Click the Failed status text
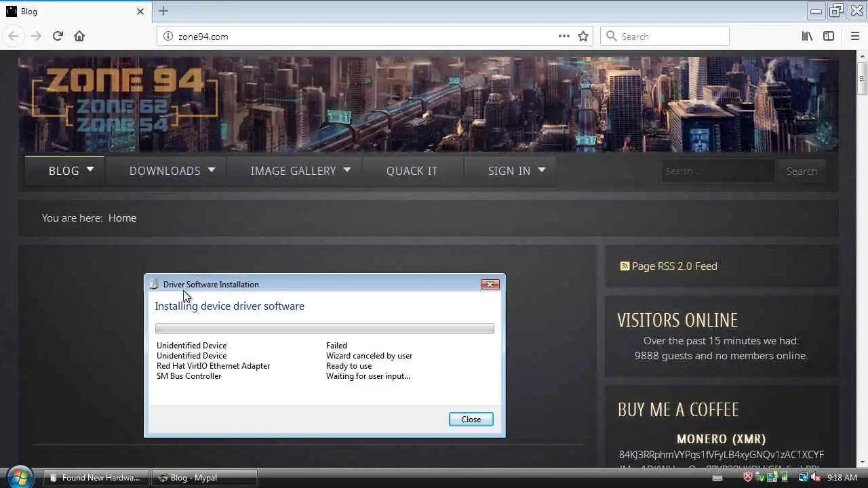 (336, 345)
